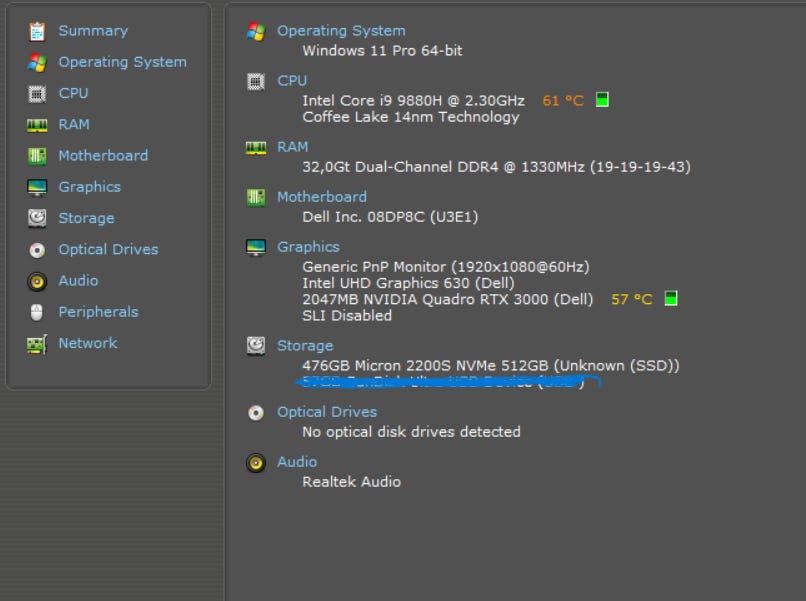806x601 pixels.
Task: Click the CPU temperature green status indicator
Action: 602,100
